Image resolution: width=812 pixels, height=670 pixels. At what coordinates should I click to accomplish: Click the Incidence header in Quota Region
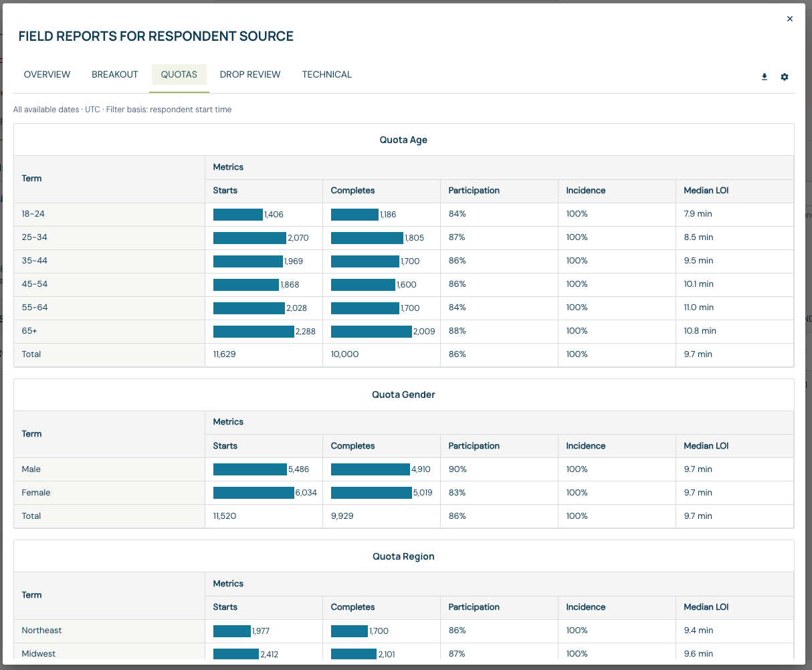pyautogui.click(x=586, y=607)
